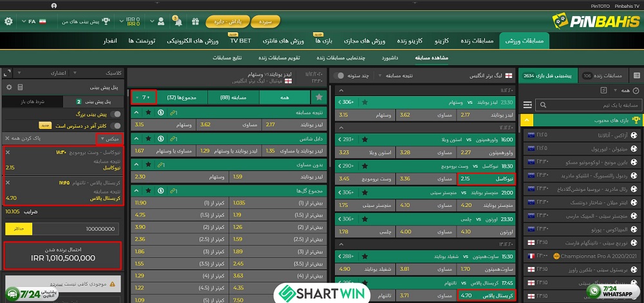
Task: Click the match or team search field
Action: coord(588,105)
